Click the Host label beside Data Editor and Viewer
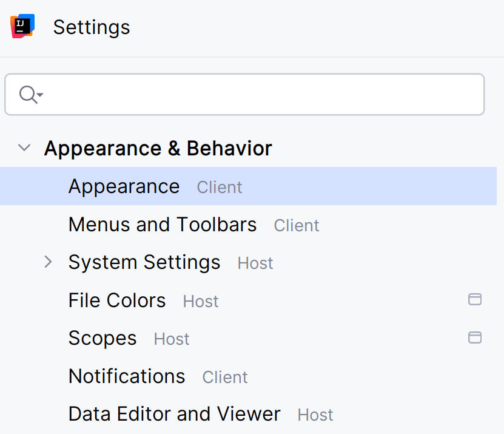This screenshot has width=504, height=434. [315, 415]
